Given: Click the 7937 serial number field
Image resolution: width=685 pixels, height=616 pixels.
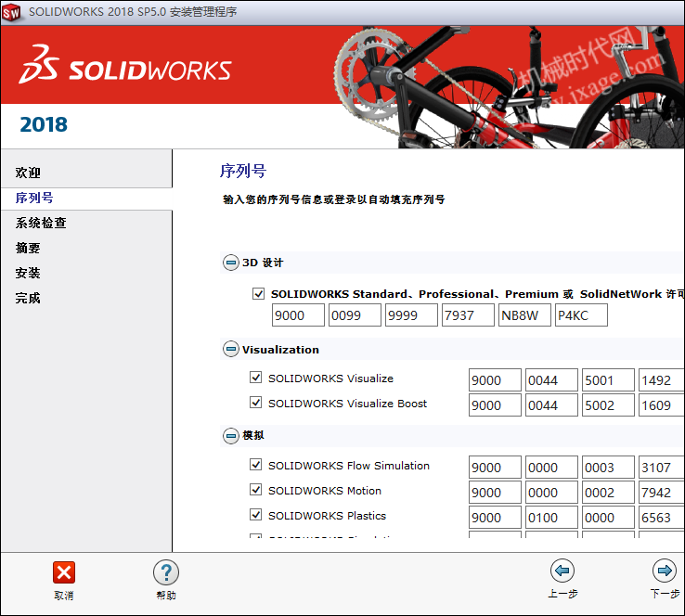Looking at the screenshot, I should pos(468,315).
